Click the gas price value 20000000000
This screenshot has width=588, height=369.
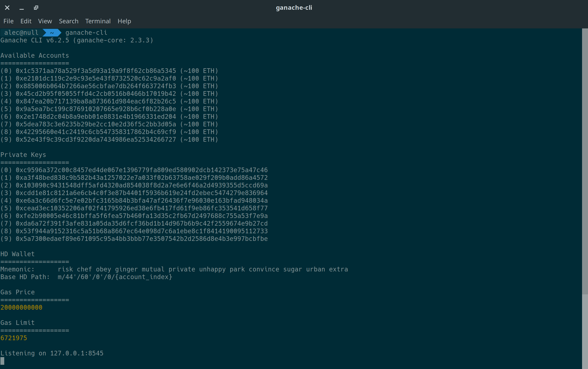(21, 307)
